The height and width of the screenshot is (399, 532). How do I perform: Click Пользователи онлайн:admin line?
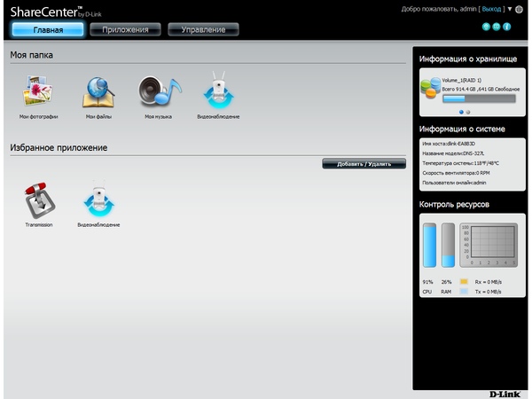[454, 183]
